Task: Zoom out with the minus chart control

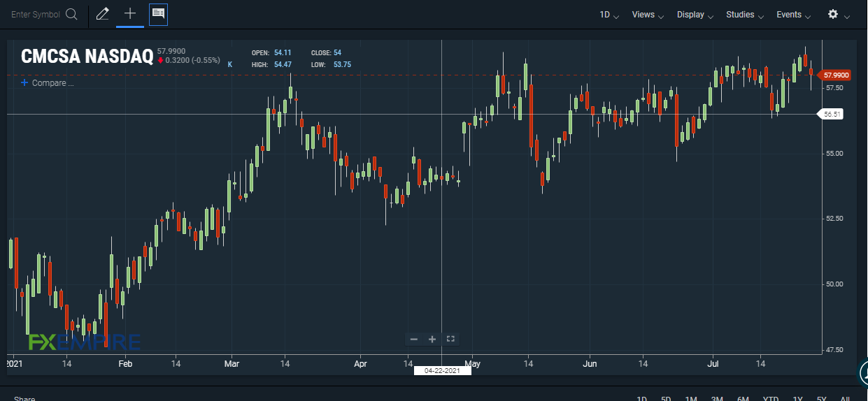Action: pos(413,339)
